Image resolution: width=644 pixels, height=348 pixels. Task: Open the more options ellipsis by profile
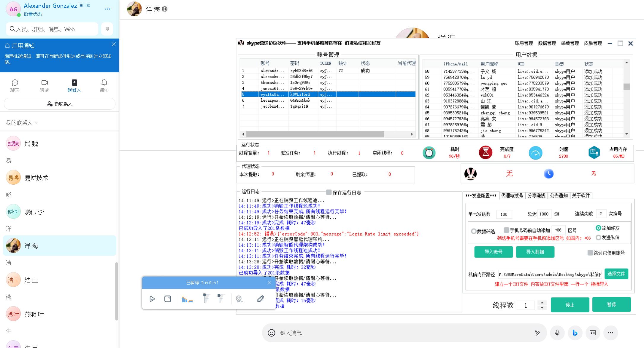(x=107, y=9)
